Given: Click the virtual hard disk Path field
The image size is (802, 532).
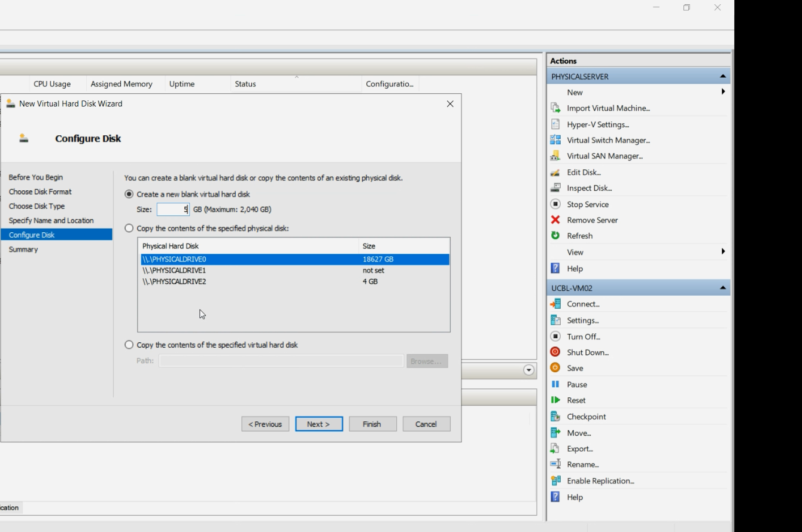Looking at the screenshot, I should pos(281,361).
